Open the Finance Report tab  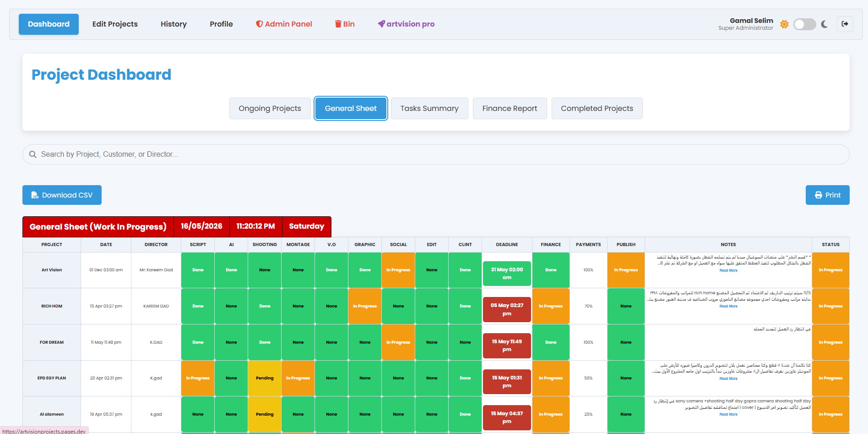tap(510, 109)
